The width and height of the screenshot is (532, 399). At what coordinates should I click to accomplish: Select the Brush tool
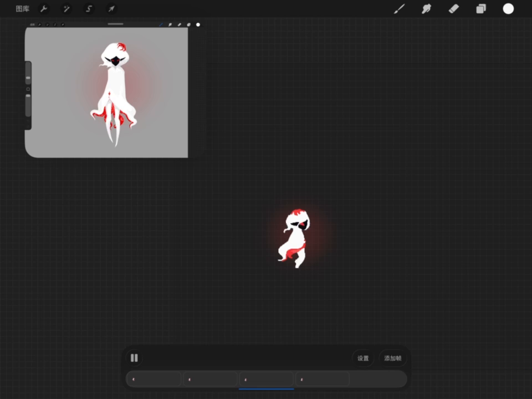click(399, 9)
